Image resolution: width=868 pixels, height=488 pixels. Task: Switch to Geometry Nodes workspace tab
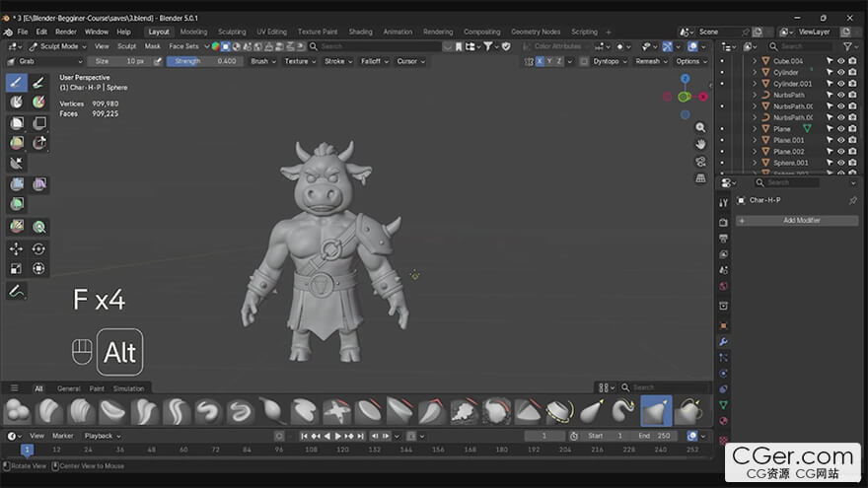(536, 33)
